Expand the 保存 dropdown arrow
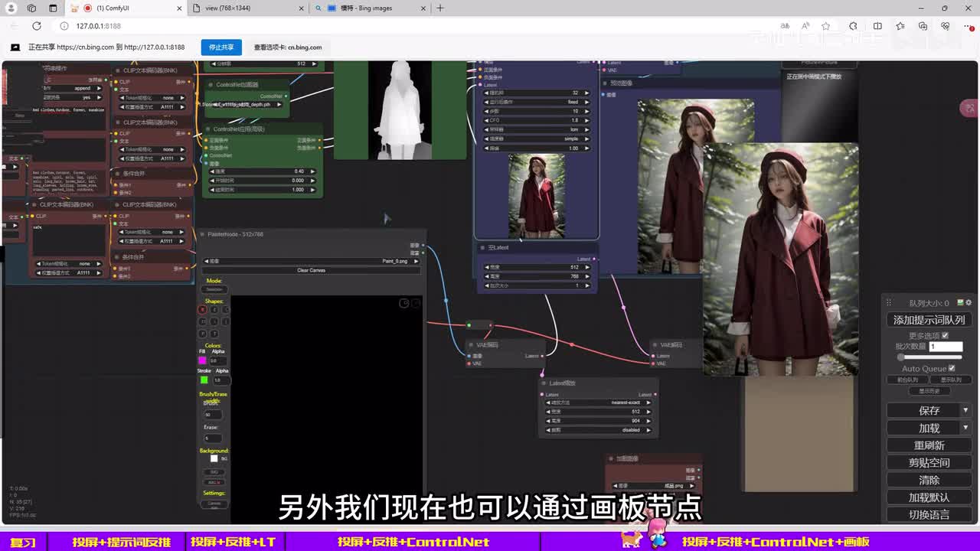 965,410
